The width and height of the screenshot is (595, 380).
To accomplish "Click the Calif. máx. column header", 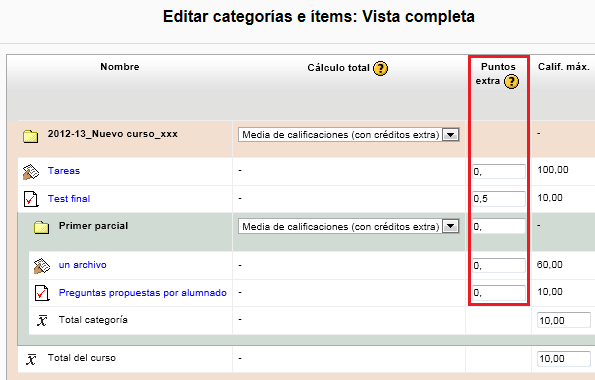I will point(564,67).
